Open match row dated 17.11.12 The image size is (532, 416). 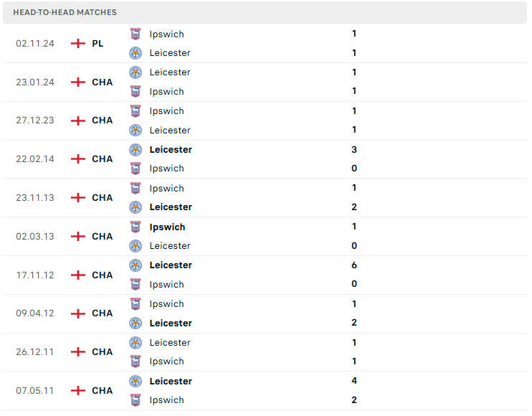tap(265, 275)
